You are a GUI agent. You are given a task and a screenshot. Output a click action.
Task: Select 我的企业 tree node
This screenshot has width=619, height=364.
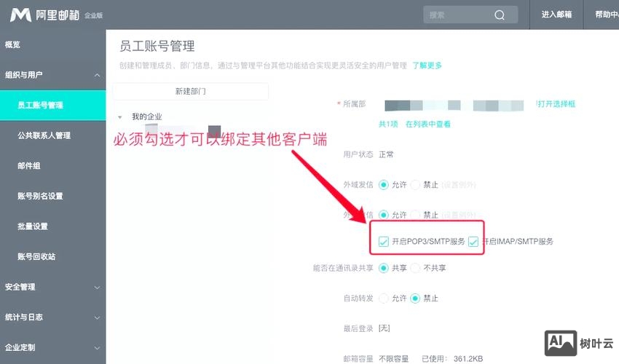(x=147, y=117)
